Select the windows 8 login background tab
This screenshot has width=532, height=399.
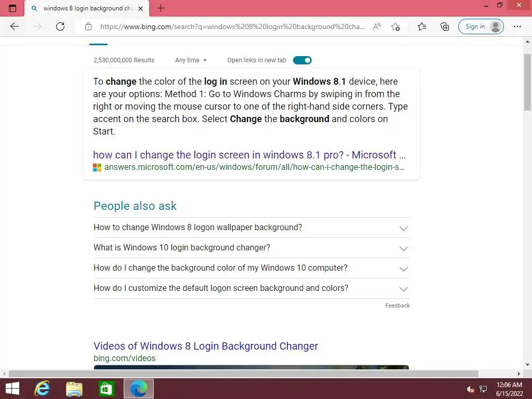[87, 8]
